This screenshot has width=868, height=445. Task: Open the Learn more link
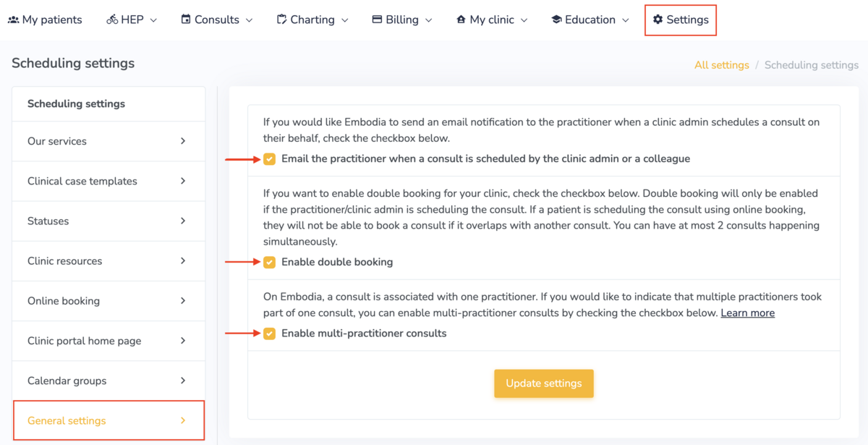[x=747, y=313]
